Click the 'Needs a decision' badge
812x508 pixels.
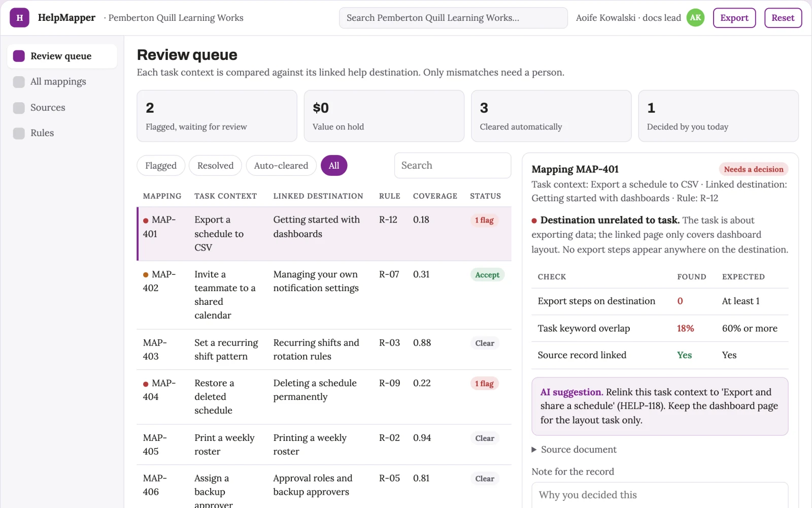(753, 169)
